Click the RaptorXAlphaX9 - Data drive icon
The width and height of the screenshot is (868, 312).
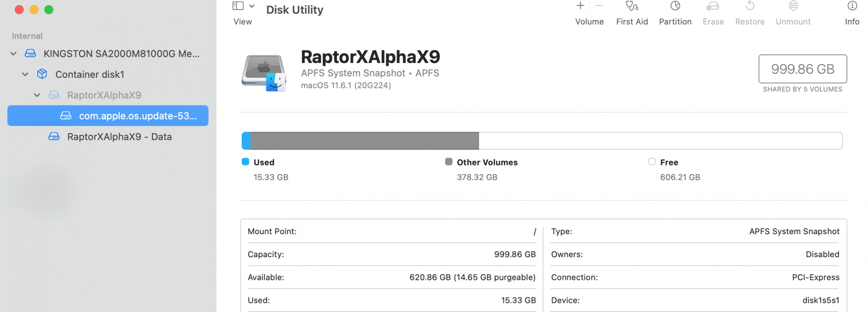pyautogui.click(x=54, y=136)
